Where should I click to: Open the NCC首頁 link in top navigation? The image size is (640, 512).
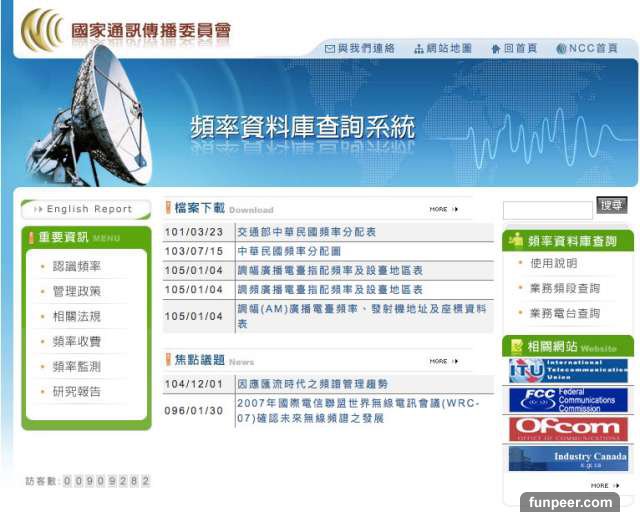(x=593, y=49)
